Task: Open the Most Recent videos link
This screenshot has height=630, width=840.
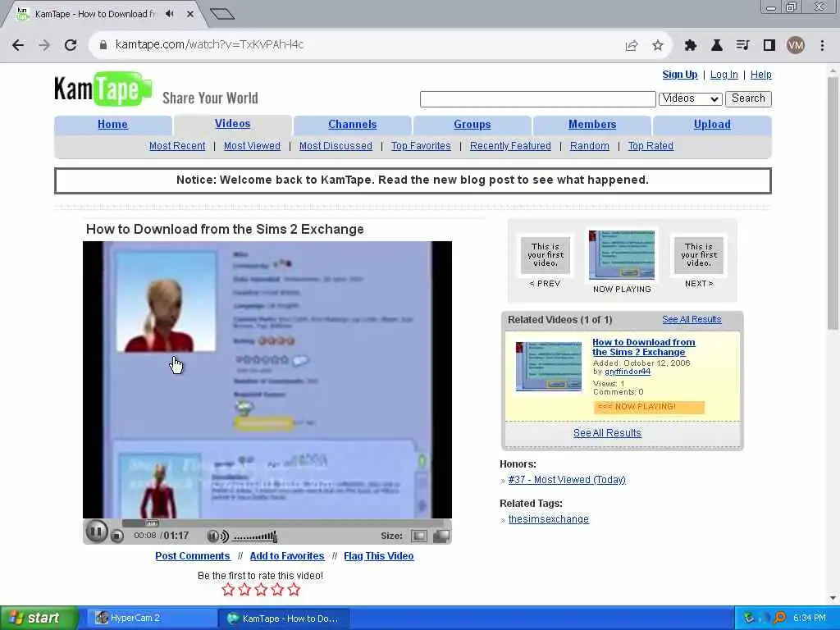Action: pyautogui.click(x=177, y=146)
